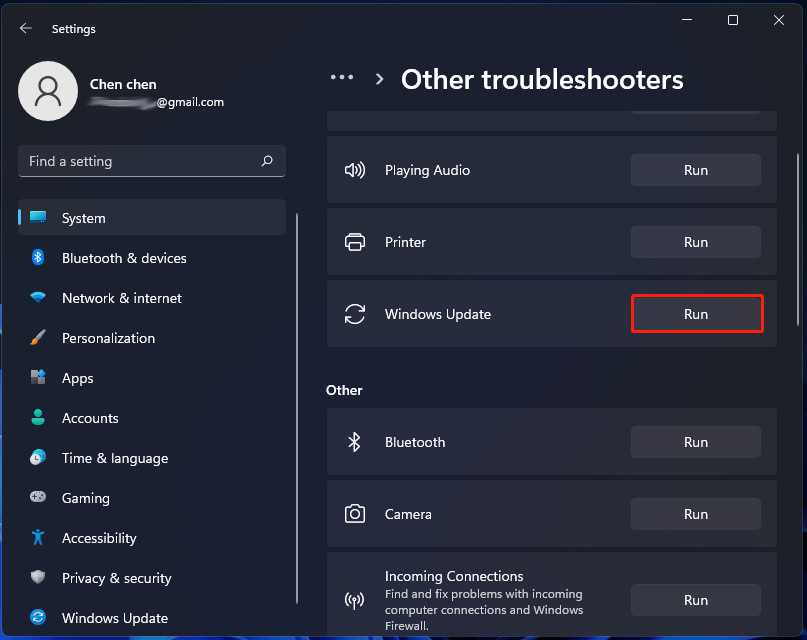Open Network & internet settings
This screenshot has height=640, width=807.
[x=152, y=298]
